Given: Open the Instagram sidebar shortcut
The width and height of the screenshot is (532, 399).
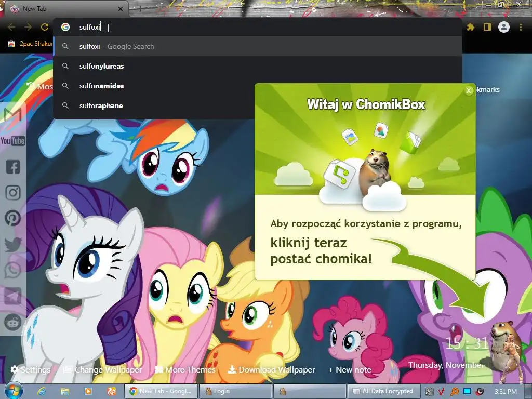Looking at the screenshot, I should click(13, 193).
